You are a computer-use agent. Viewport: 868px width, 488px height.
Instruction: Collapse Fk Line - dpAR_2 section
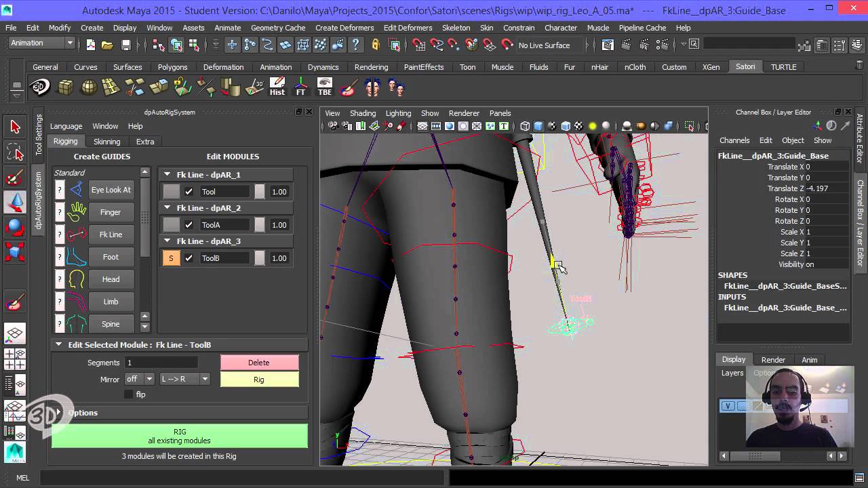click(167, 208)
